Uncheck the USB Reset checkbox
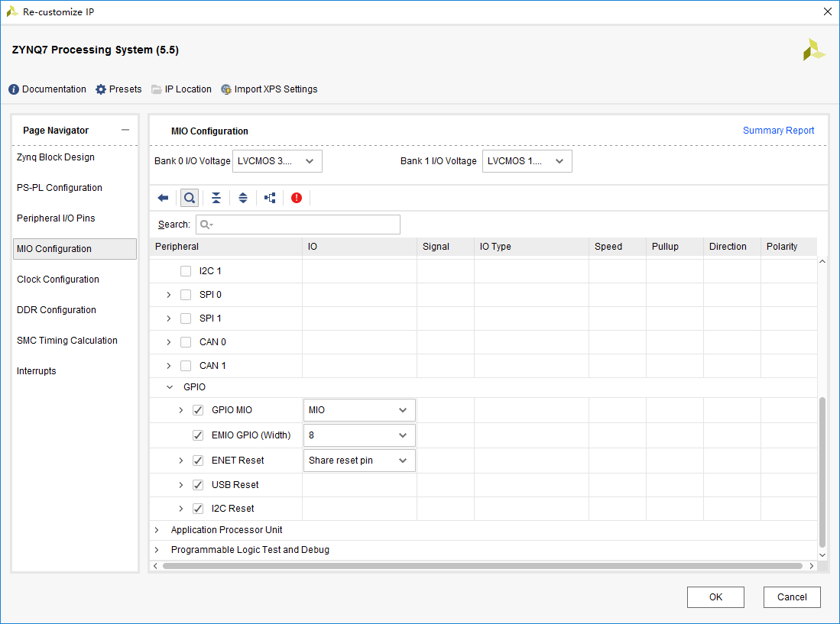The width and height of the screenshot is (840, 624). (198, 485)
